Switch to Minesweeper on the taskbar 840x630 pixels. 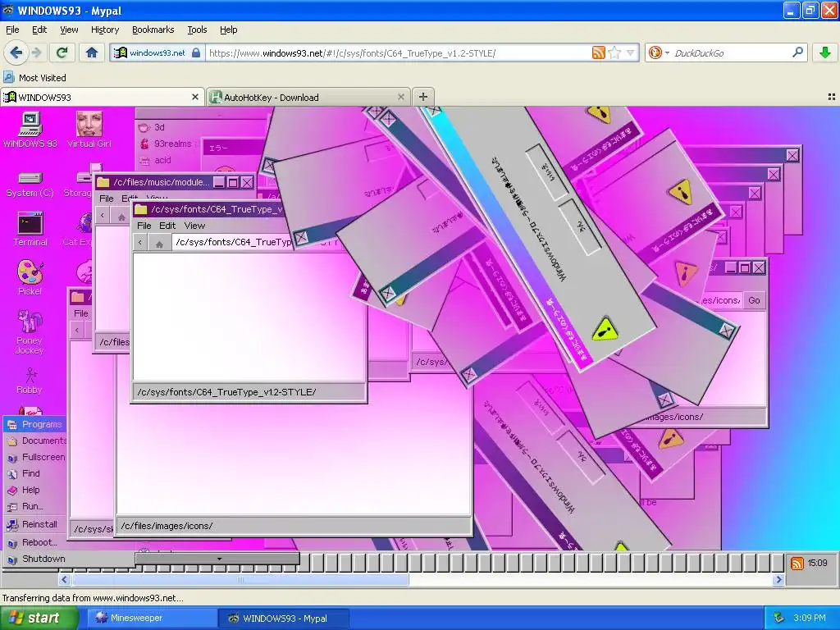pos(152,618)
